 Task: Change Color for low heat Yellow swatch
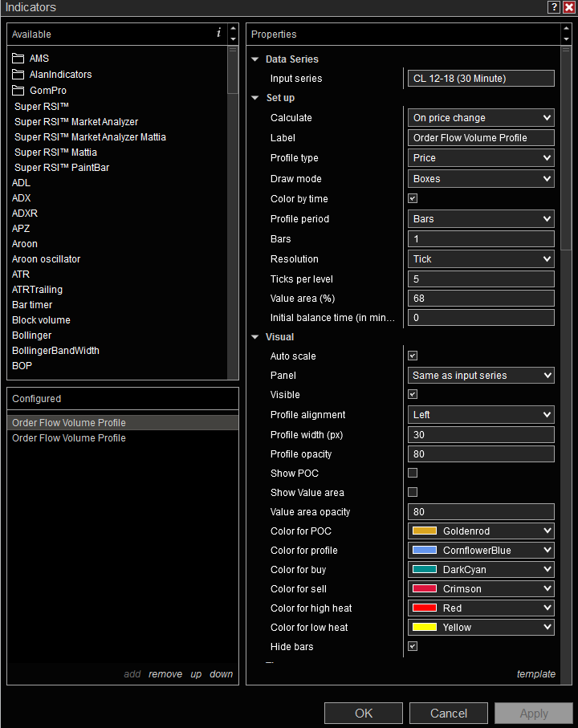click(425, 627)
